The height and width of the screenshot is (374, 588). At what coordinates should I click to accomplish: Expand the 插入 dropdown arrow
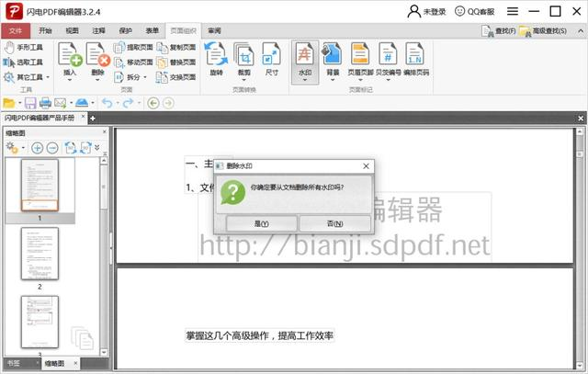coord(70,80)
